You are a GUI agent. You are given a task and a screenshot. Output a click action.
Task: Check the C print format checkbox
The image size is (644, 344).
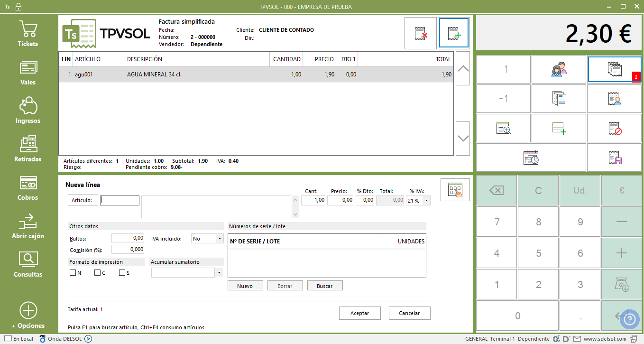pos(97,273)
